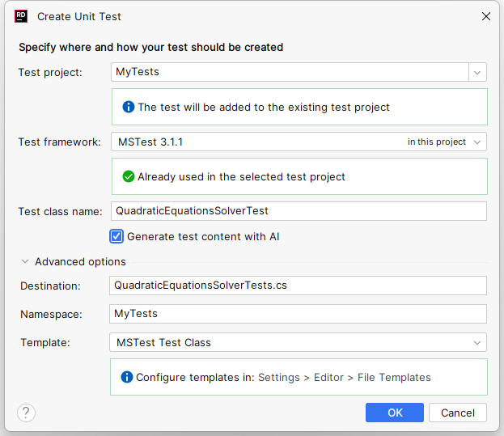The height and width of the screenshot is (436, 504).
Task: Click the Advanced options label
Action: [80, 261]
